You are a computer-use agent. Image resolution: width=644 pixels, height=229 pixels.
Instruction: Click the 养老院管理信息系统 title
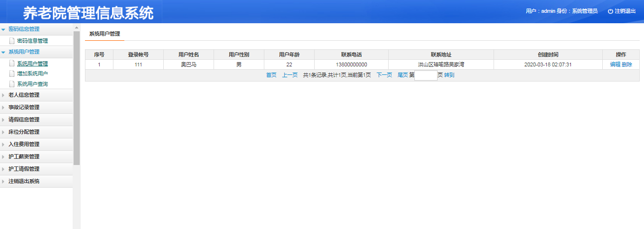tap(88, 13)
